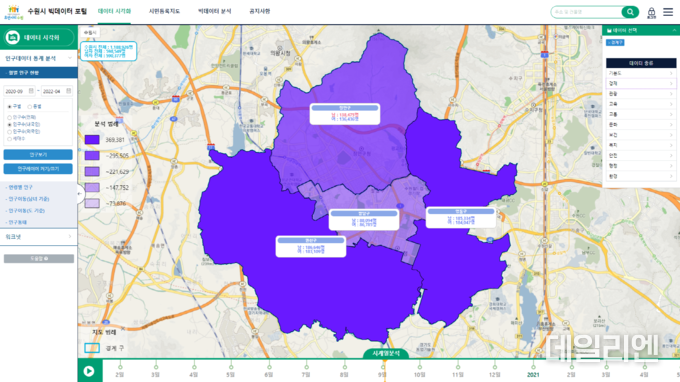Select the 세대수 radio option

9,139
